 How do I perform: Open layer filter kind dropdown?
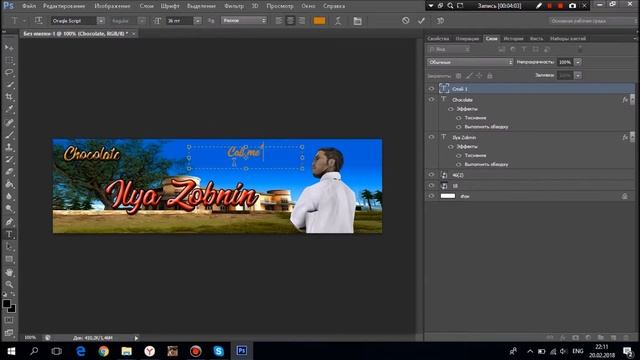tap(449, 49)
